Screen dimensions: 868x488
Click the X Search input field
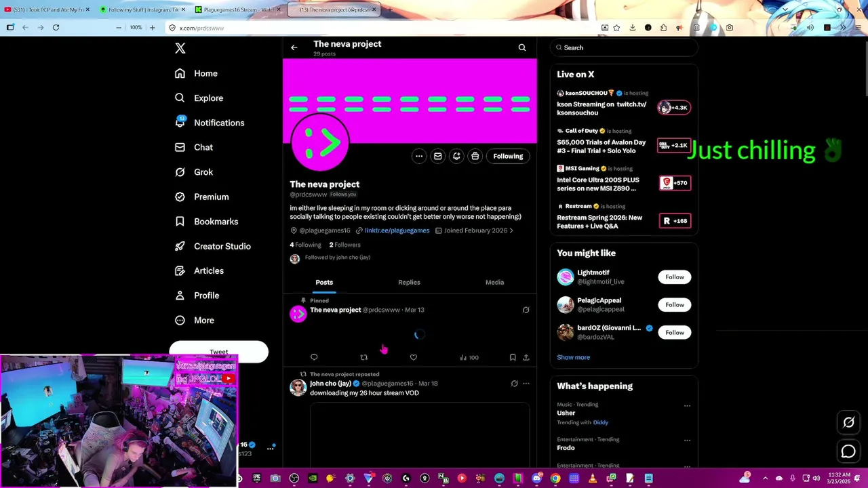pos(624,47)
